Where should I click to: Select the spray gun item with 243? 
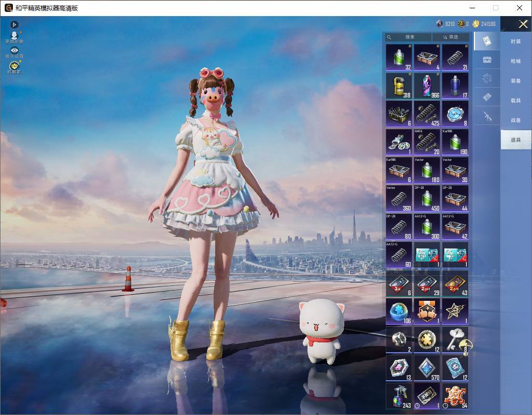tap(399, 396)
